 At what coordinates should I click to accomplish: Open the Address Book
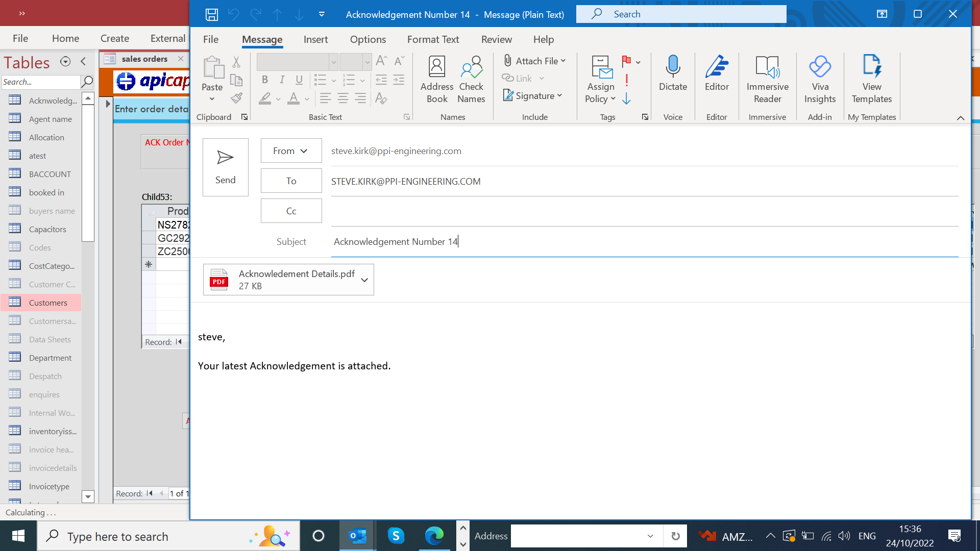pos(436,79)
